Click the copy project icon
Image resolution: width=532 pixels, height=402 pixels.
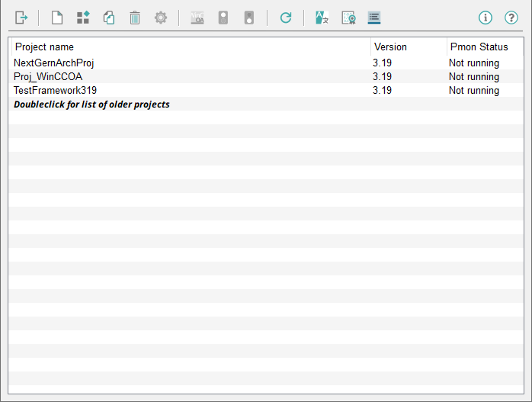[x=109, y=18]
